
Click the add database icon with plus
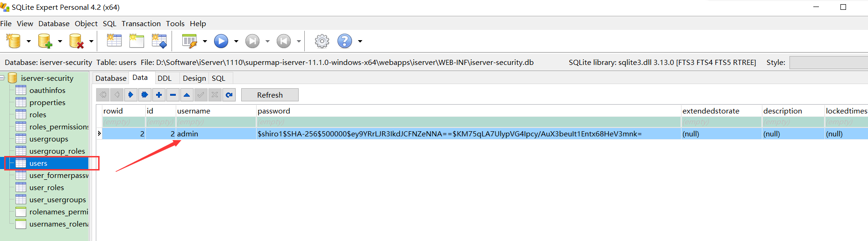point(45,41)
